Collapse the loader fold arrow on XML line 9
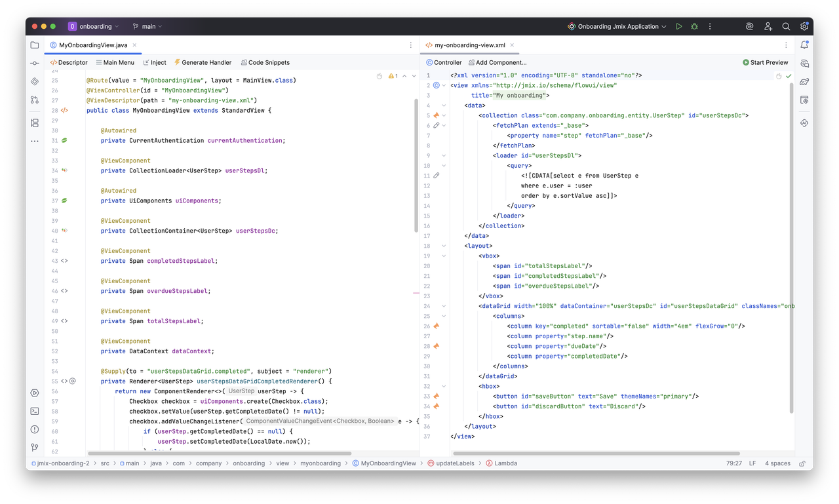This screenshot has width=839, height=504. (444, 156)
